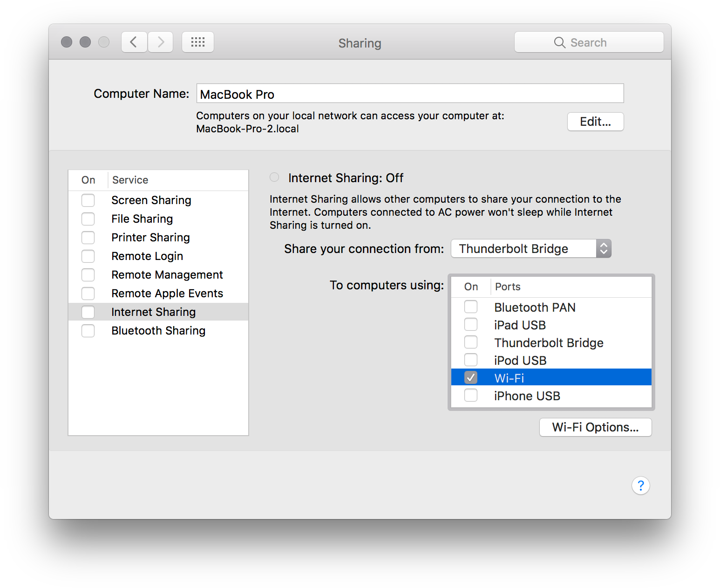Select iPod USB port row
Screen dimensions: 720x588
(551, 360)
